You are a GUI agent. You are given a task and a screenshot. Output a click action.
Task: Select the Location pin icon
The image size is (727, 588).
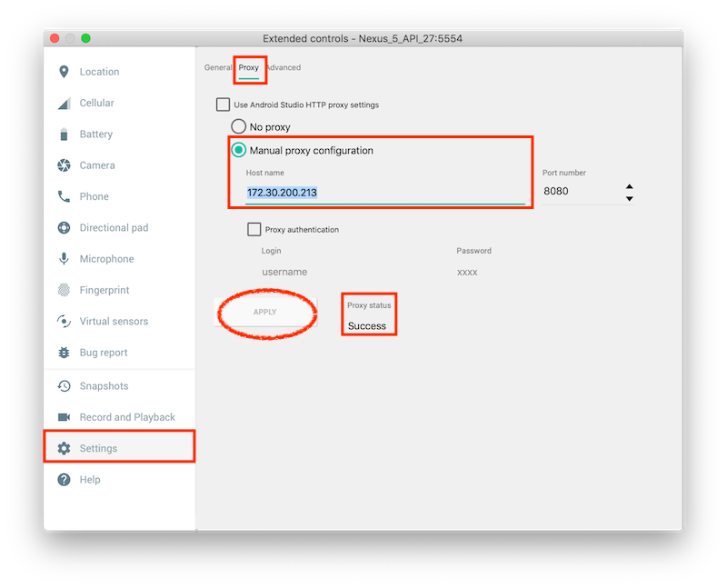click(x=64, y=71)
